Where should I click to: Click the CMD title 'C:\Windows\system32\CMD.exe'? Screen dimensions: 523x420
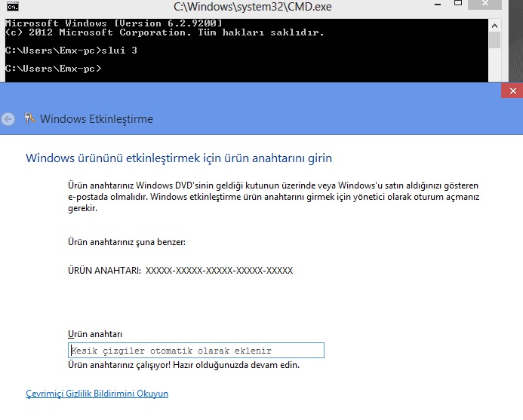(253, 7)
